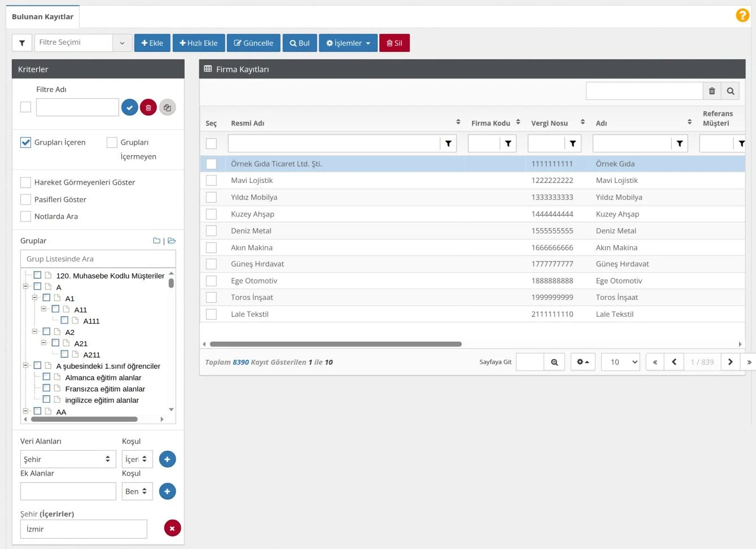This screenshot has height=549, width=756.
Task: Click the Hızlı Ekle button
Action: click(x=199, y=43)
